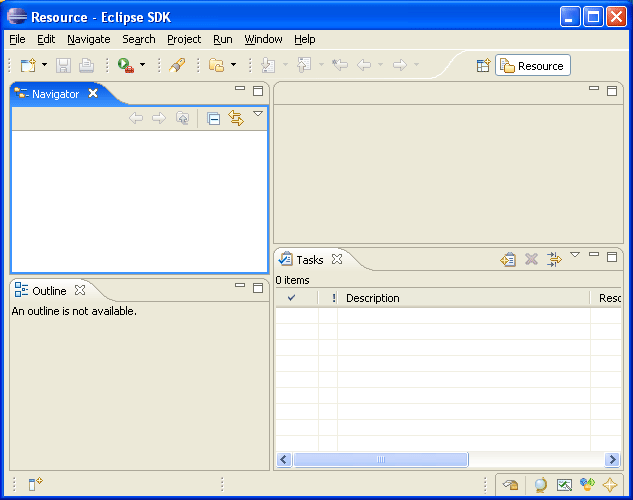The width and height of the screenshot is (633, 500).
Task: Click the main toolbar Forward arrow
Action: [x=400, y=65]
